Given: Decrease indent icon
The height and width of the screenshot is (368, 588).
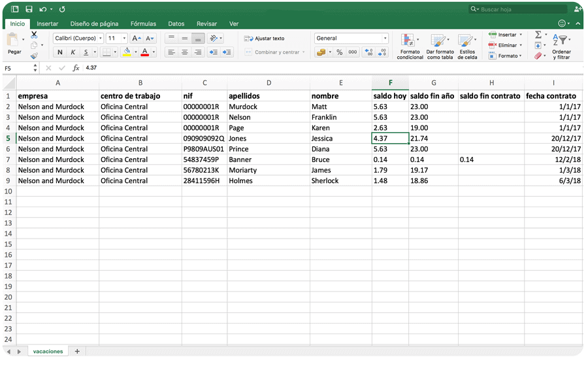Looking at the screenshot, I should 214,52.
